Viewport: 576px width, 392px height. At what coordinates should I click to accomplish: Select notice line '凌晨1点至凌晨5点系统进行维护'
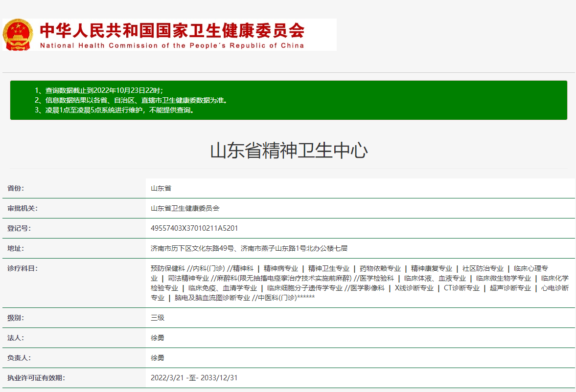114,110
